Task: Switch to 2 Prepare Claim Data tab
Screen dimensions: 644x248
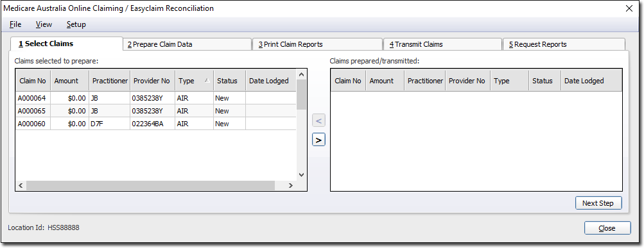Action: pos(187,44)
